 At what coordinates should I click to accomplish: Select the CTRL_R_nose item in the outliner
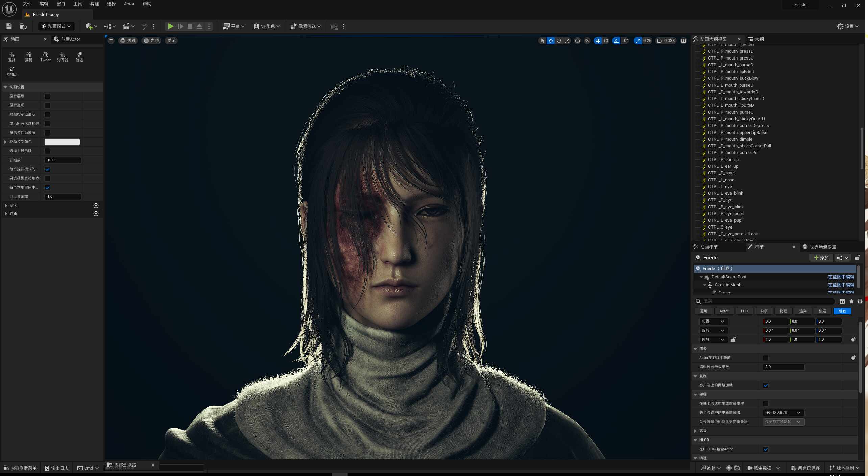tap(722, 173)
